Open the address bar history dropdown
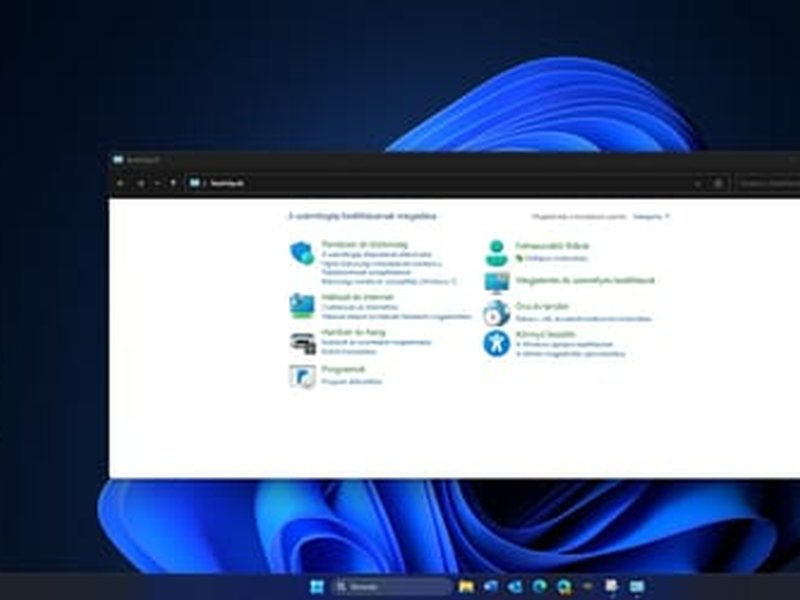800x600 pixels. coord(698,183)
